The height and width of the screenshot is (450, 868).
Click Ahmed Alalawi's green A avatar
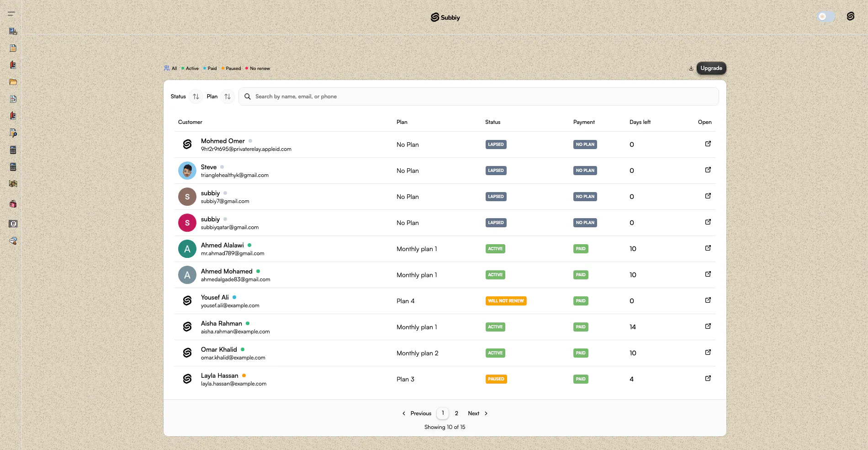[x=187, y=249]
